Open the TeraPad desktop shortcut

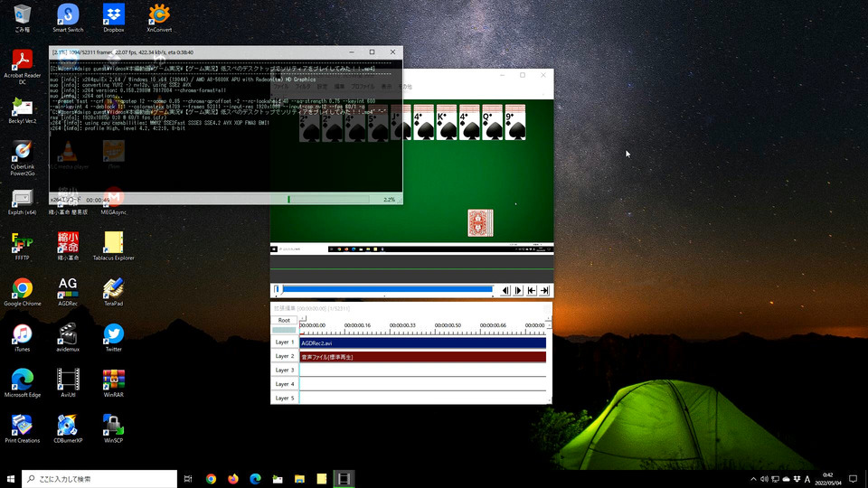(113, 287)
